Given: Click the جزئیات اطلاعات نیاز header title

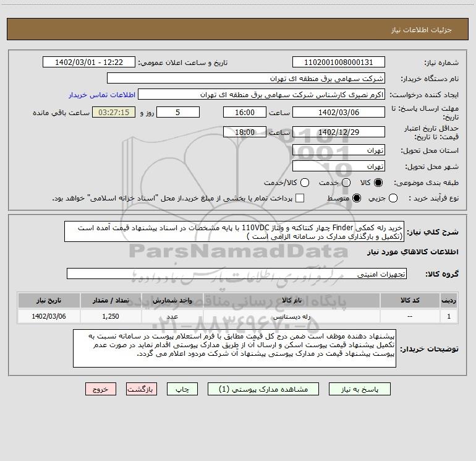Looking at the screenshot, I should pyautogui.click(x=422, y=30).
